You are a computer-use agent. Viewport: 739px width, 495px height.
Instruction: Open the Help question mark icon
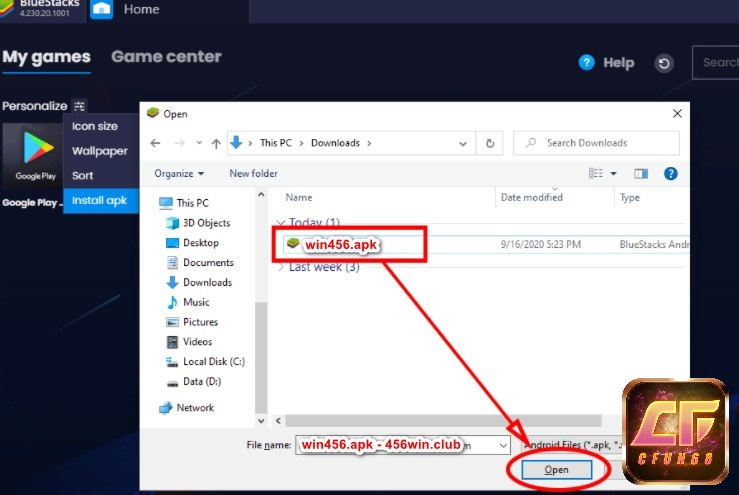click(586, 62)
